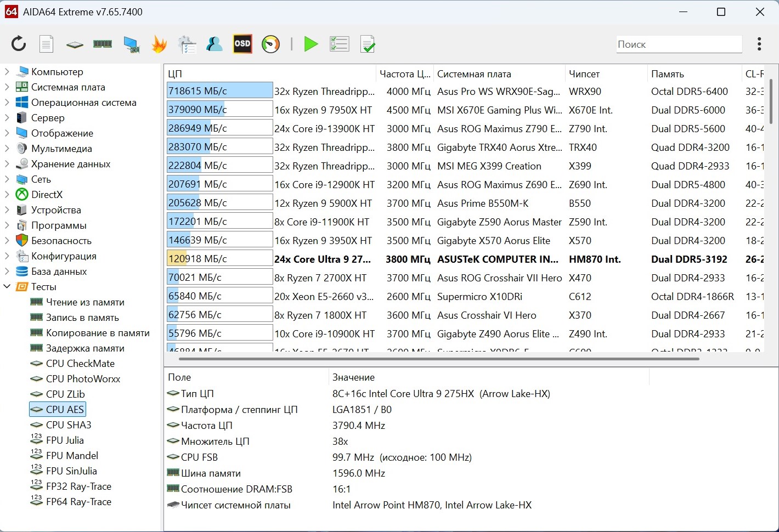The image size is (779, 532).
Task: Click the gauge benchmark toolbar icon
Action: tap(270, 44)
